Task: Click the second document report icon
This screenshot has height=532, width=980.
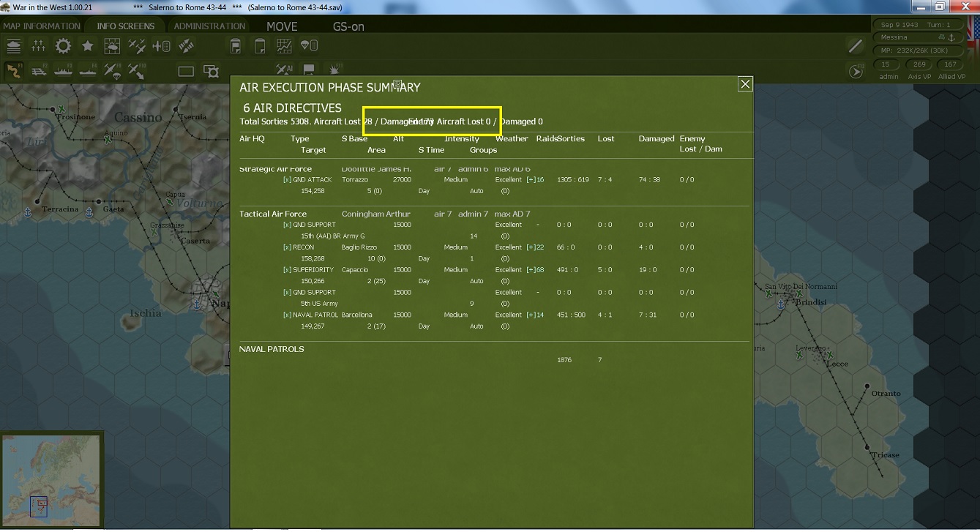Action: (x=260, y=46)
